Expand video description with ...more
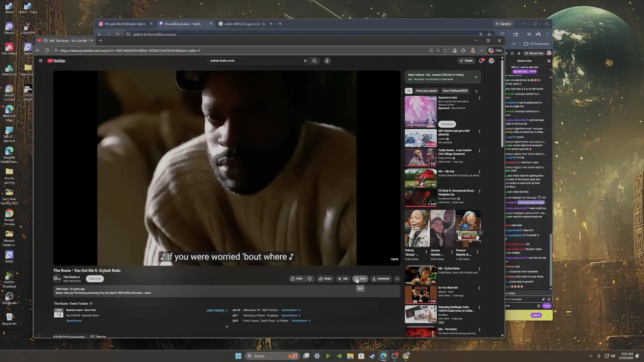This screenshot has height=362, width=644. (147, 293)
